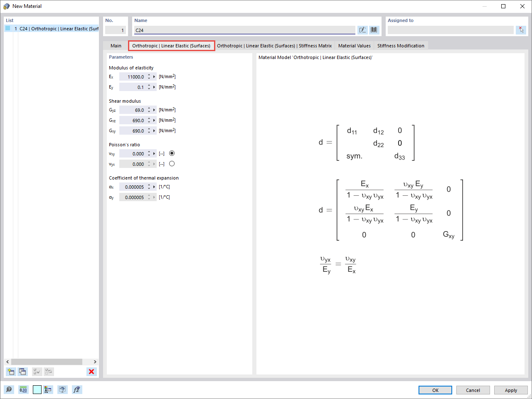
Task: Apply the material changes
Action: click(511, 390)
